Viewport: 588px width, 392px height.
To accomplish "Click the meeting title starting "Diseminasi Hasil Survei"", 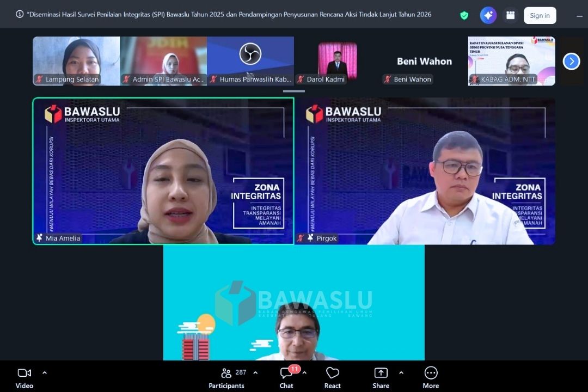I will tap(229, 14).
